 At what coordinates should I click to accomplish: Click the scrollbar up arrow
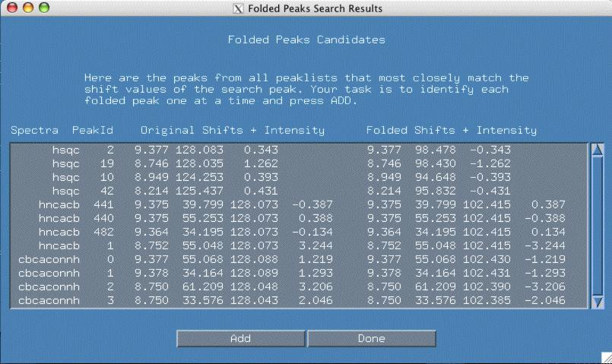(x=597, y=150)
